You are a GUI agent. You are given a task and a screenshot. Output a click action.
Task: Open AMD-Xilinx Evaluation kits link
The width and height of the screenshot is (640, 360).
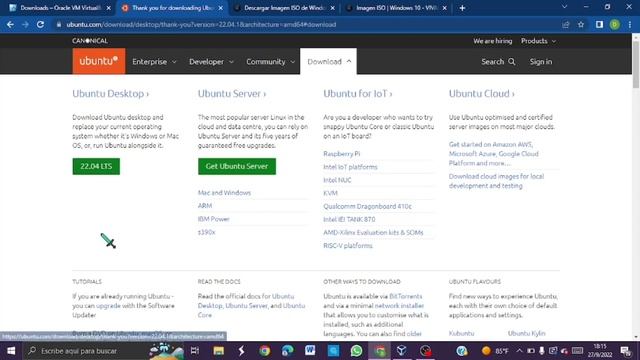(373, 232)
